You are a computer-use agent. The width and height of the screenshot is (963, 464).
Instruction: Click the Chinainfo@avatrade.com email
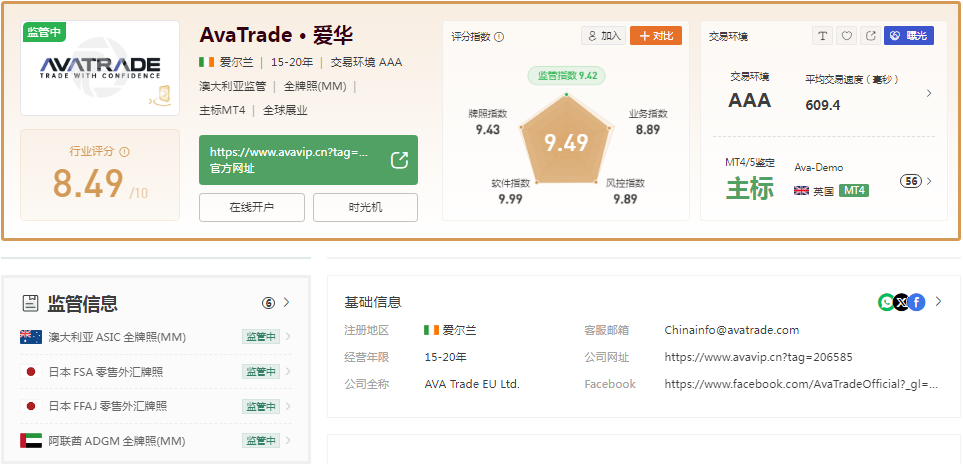tap(731, 330)
